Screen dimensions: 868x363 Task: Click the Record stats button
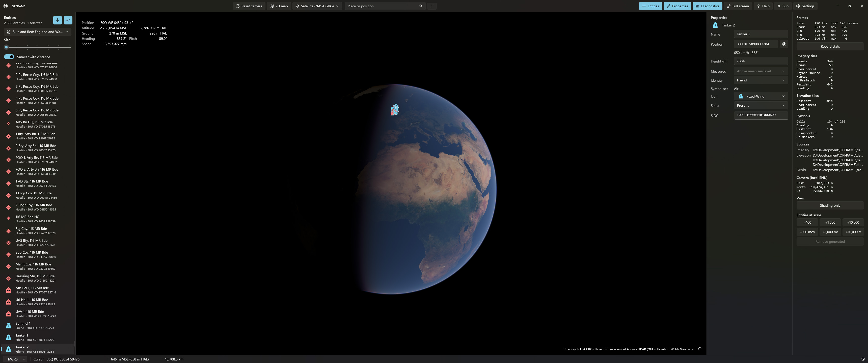pyautogui.click(x=830, y=46)
